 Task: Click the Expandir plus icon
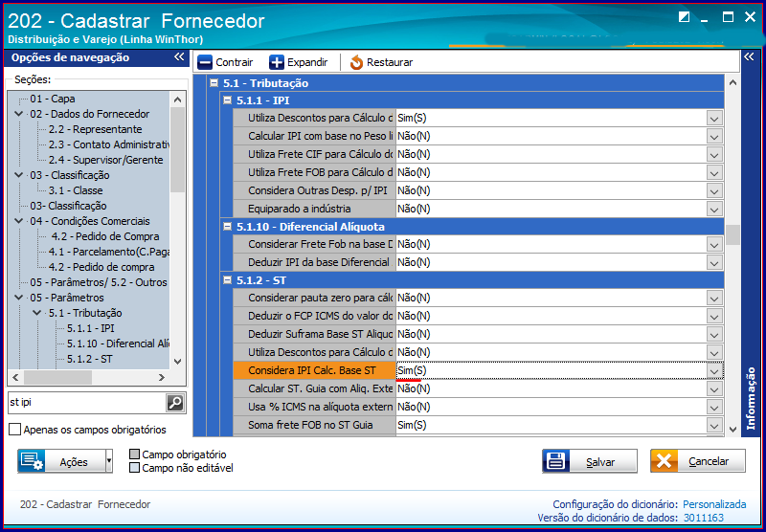click(x=277, y=62)
